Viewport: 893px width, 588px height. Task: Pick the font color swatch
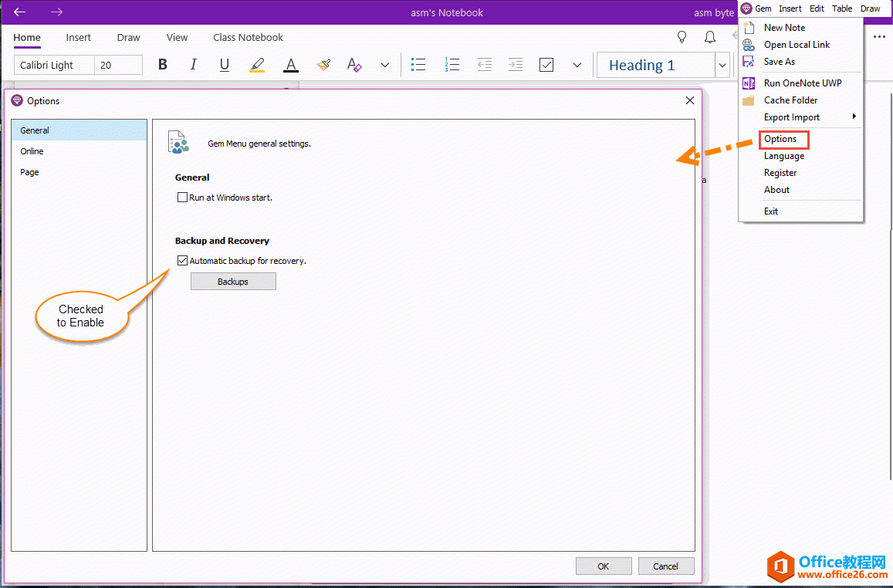coord(290,65)
